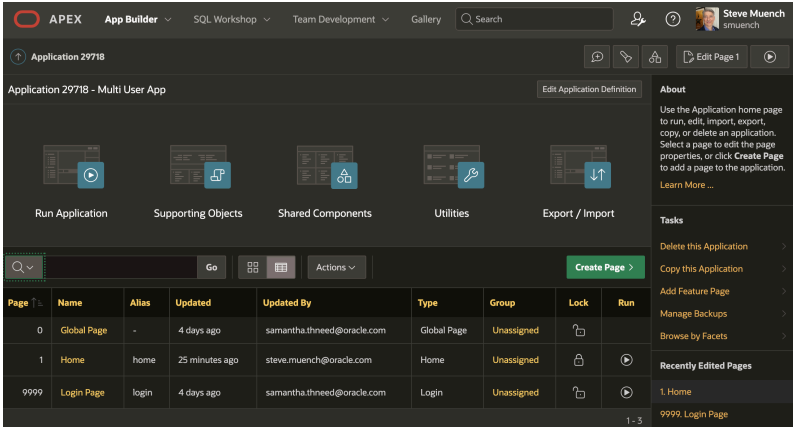This screenshot has height=430, width=795.
Task: Click the Run Application icon
Action: tap(74, 167)
